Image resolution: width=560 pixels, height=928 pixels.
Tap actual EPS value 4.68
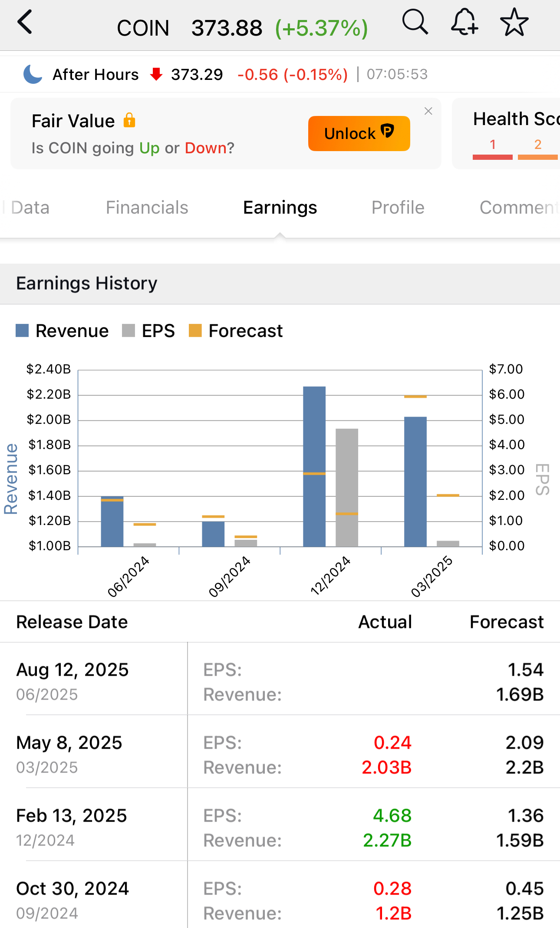392,816
